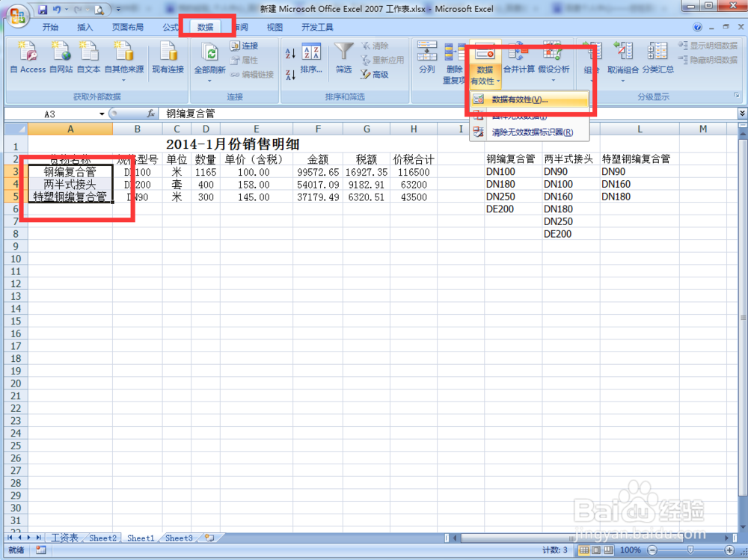Expand the formula bar
This screenshot has height=560, width=748.
pos(742,114)
